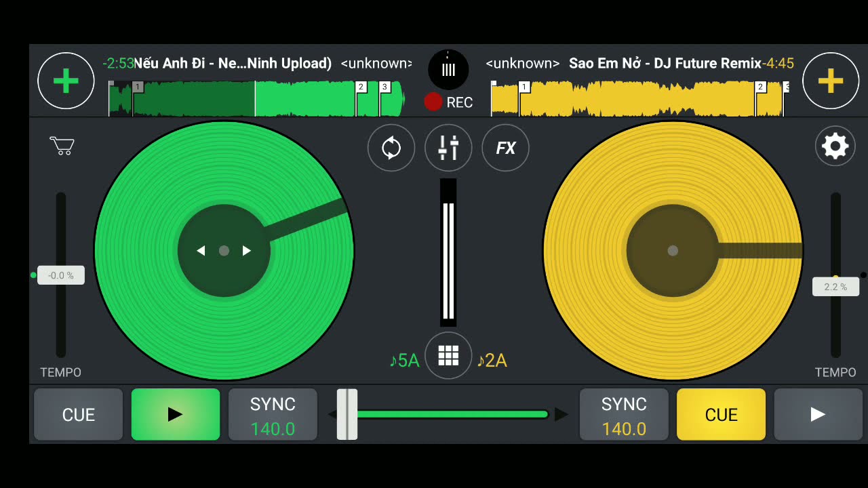Screen dimensions: 868x488
Task: Click the yellow vinyl turntable platter
Action: click(x=673, y=251)
